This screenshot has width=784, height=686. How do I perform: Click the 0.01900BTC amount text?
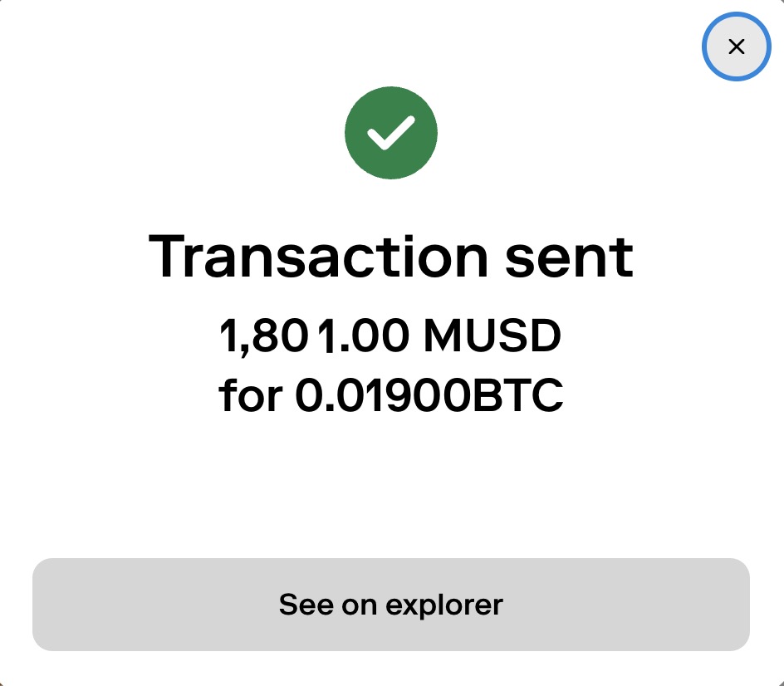429,397
